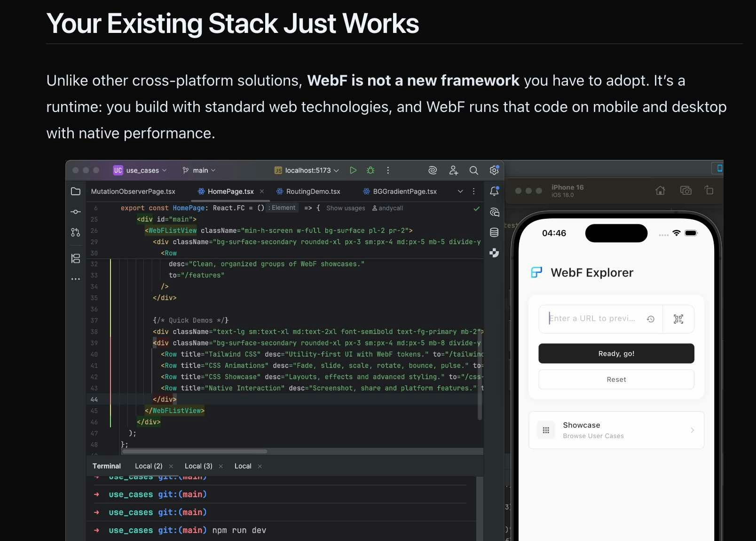Click the 'Native Interaction' Row code line
Image resolution: width=756 pixels, height=541 pixels.
322,388
